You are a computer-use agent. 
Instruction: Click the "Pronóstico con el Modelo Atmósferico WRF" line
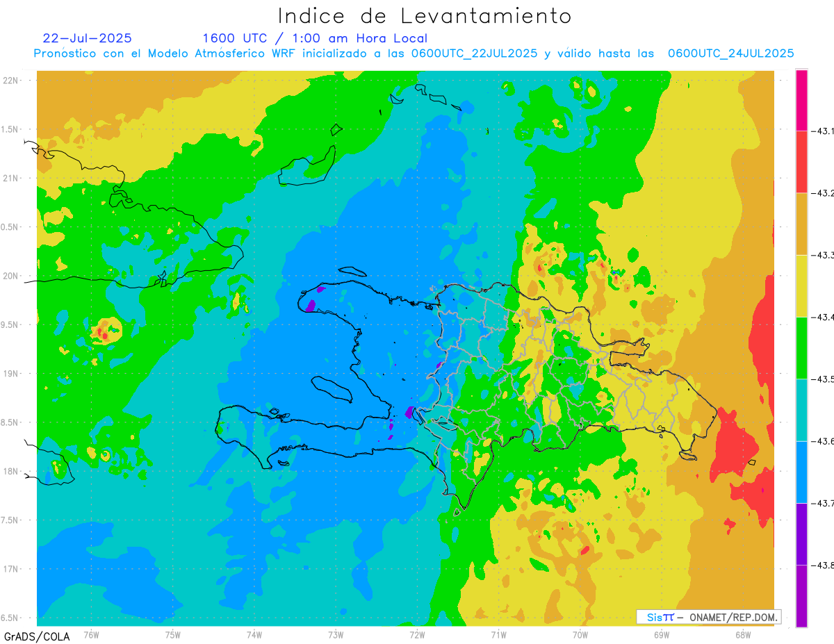click(x=414, y=53)
